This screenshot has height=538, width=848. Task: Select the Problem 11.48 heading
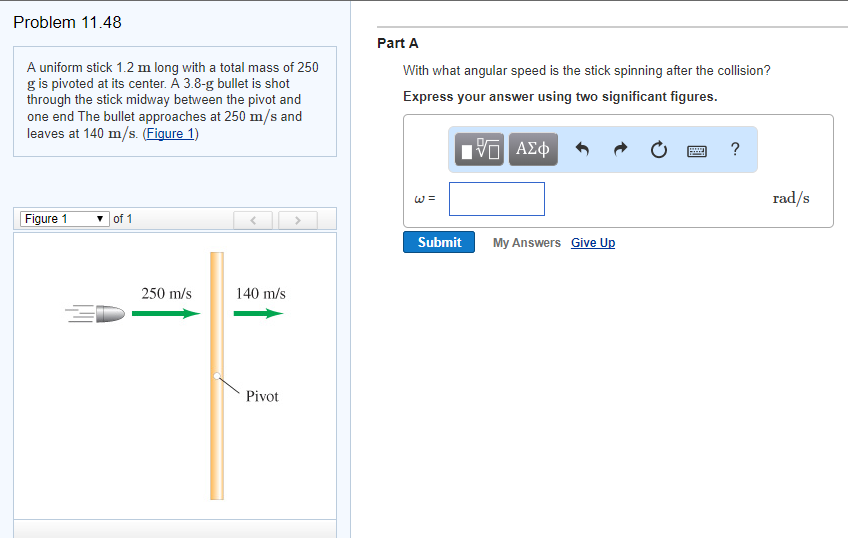click(67, 22)
